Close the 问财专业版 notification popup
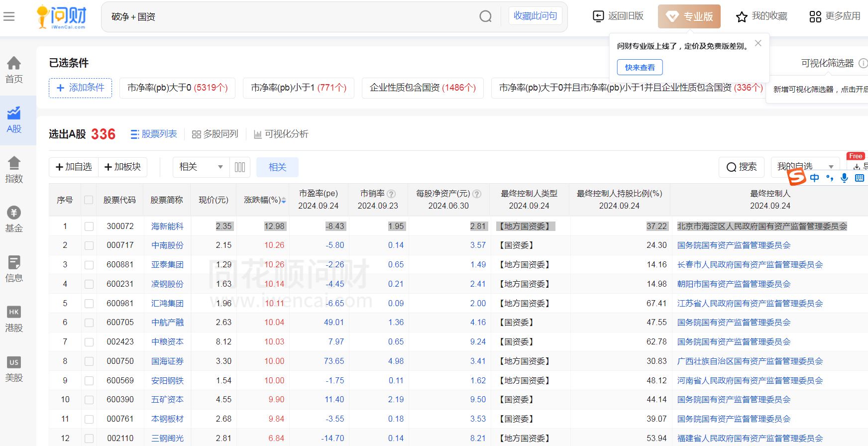The width and height of the screenshot is (868, 446). point(758,43)
